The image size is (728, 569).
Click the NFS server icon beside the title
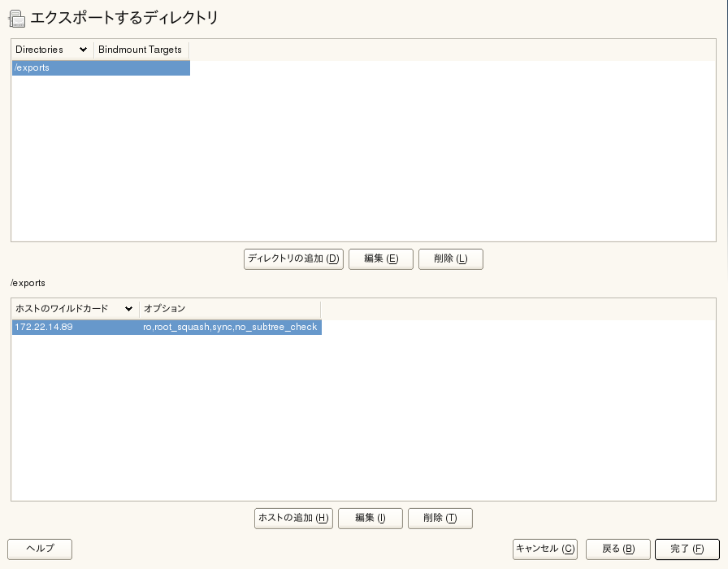(x=17, y=19)
